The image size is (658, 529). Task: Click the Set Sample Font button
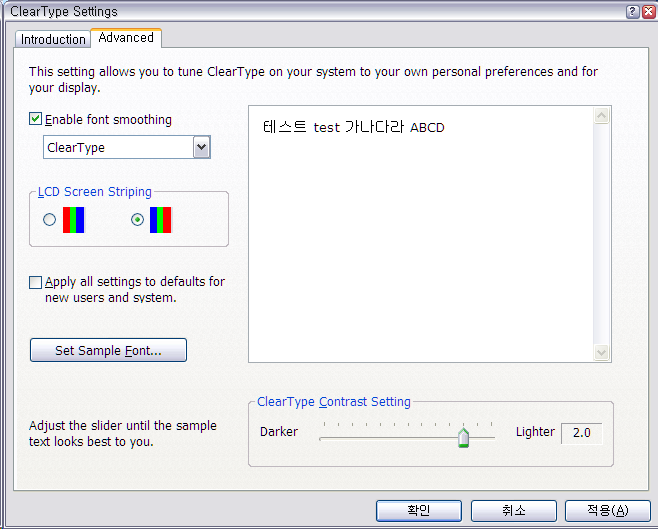[x=108, y=350]
